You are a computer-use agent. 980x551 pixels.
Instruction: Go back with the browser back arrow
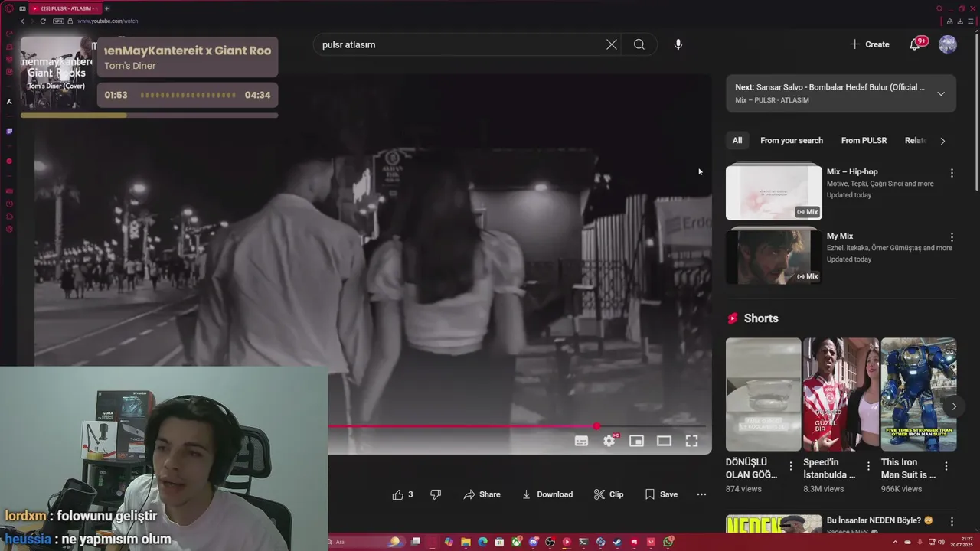(22, 21)
